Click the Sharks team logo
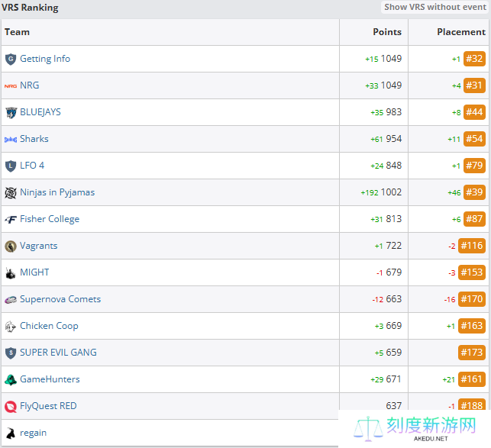This screenshot has height=448, width=491. [11, 140]
